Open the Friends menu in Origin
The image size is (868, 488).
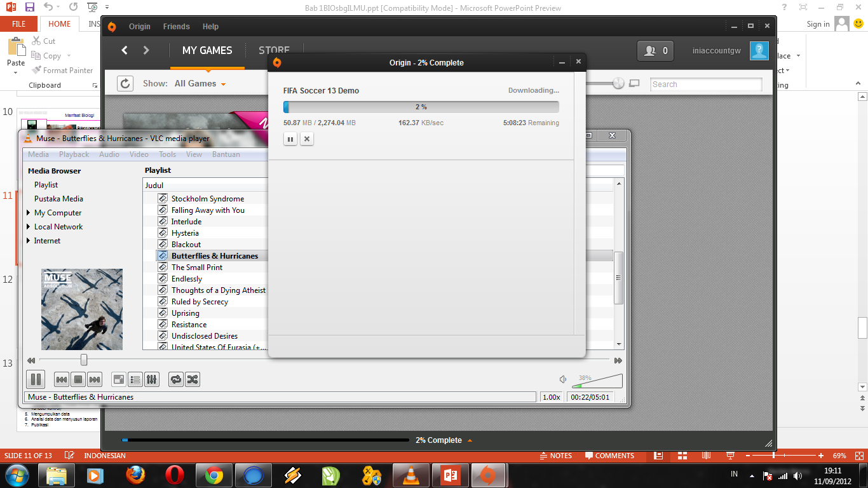click(176, 27)
